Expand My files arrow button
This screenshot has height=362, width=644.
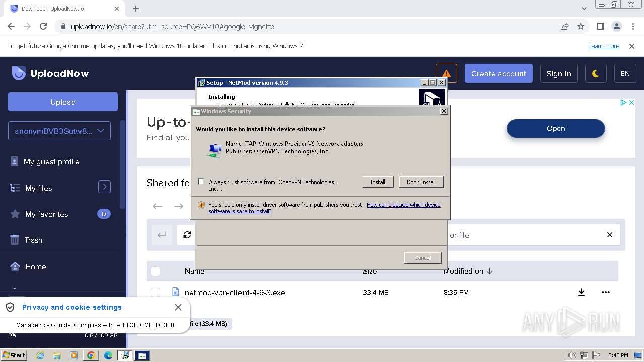point(104,187)
